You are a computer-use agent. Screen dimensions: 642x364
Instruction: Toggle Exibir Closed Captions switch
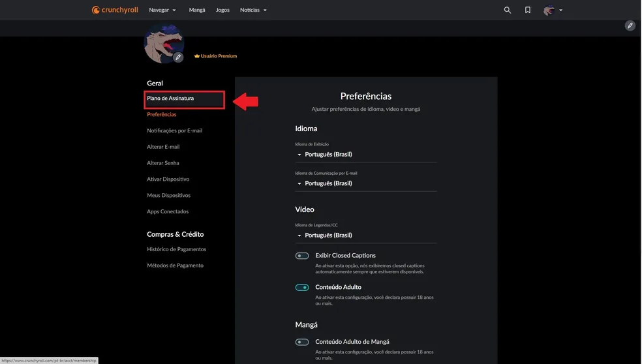[301, 256]
